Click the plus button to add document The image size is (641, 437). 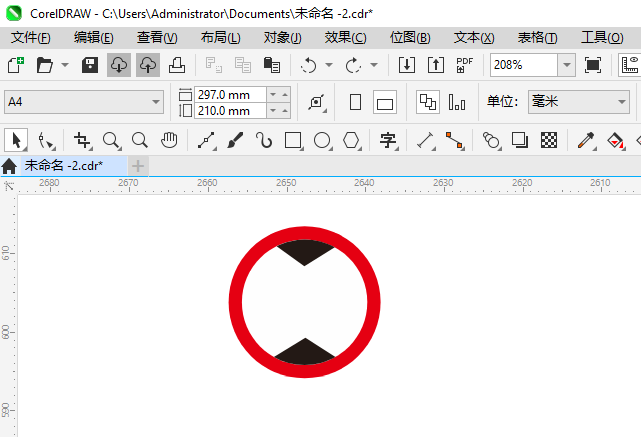tap(138, 166)
